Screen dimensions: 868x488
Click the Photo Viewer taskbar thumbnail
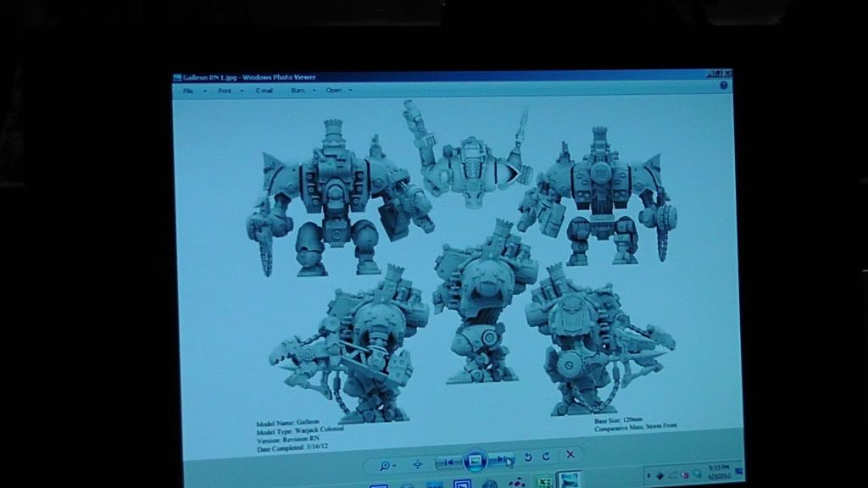click(569, 480)
